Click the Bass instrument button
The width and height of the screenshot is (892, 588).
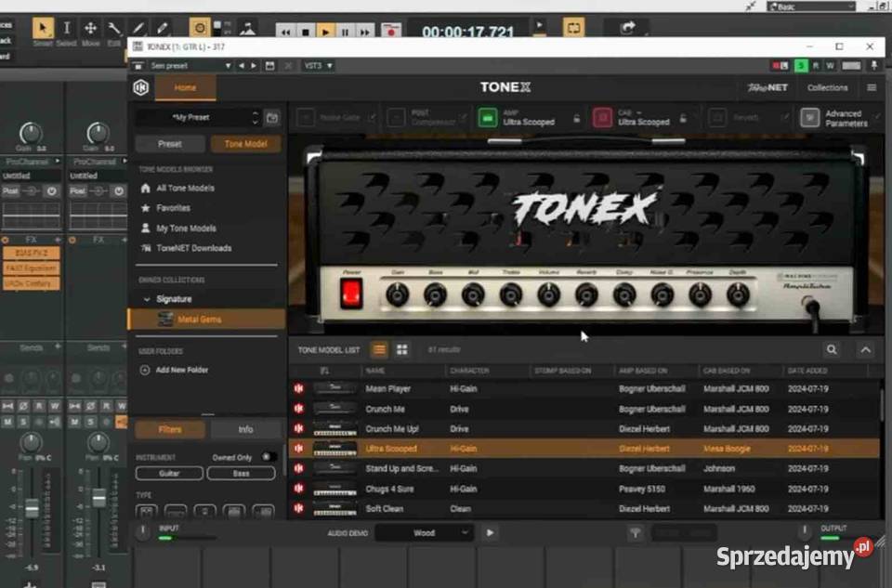[x=241, y=473]
